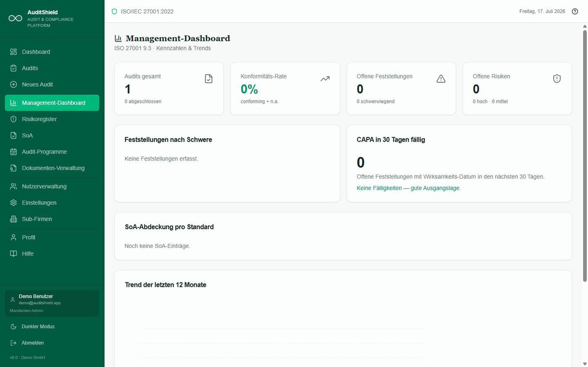Click the Nutzerverwaltung users icon
Viewport: 588px width, 367px height.
pos(13,186)
